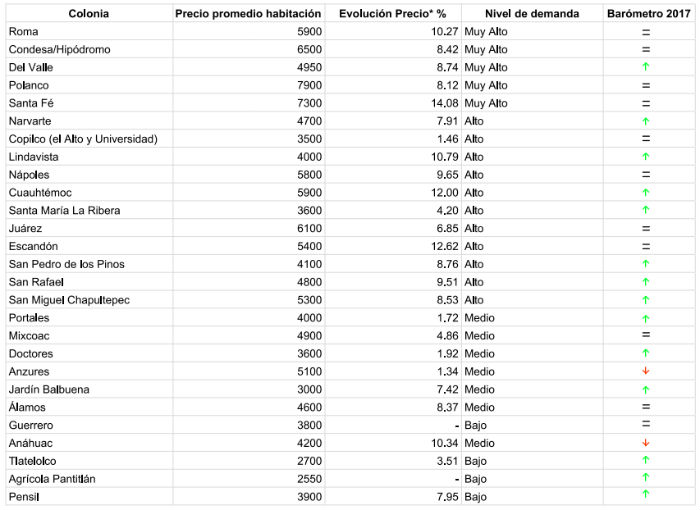
Task: Select the Bajo demand cell for Guerrero
Action: point(476,425)
